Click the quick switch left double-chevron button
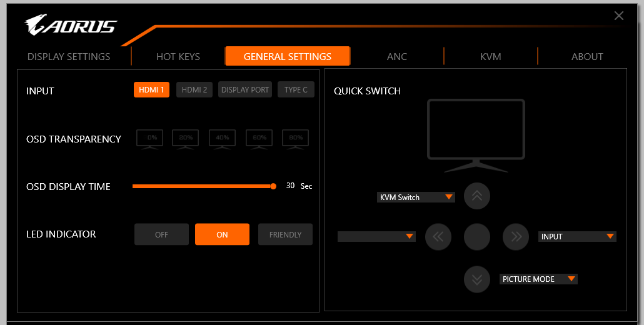 point(438,237)
